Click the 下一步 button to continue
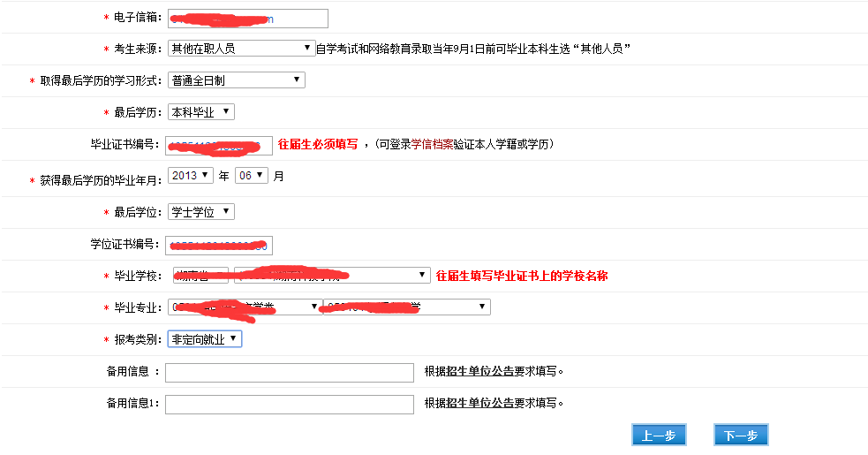This screenshot has width=868, height=455. [x=741, y=436]
